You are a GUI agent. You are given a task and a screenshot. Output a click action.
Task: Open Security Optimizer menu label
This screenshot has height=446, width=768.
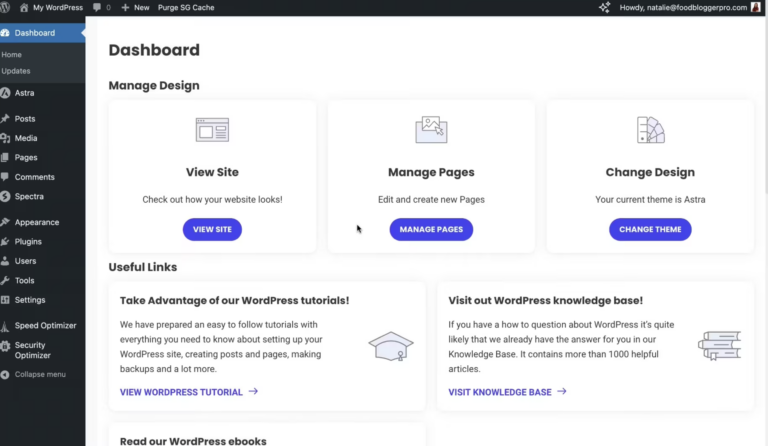tap(32, 350)
